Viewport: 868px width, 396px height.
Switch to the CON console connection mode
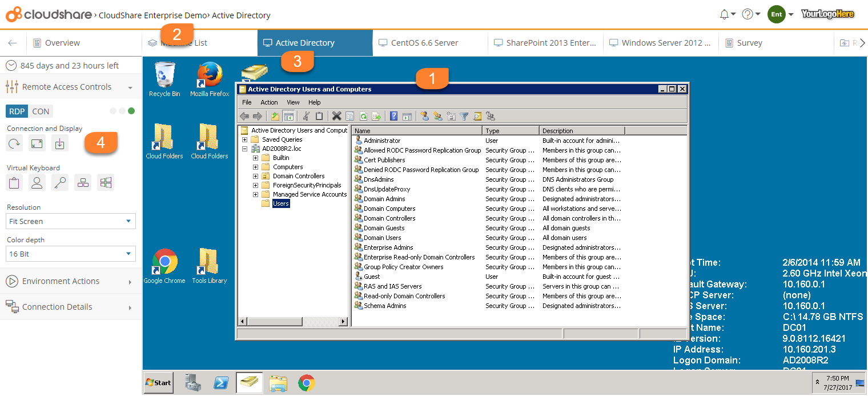coord(40,111)
